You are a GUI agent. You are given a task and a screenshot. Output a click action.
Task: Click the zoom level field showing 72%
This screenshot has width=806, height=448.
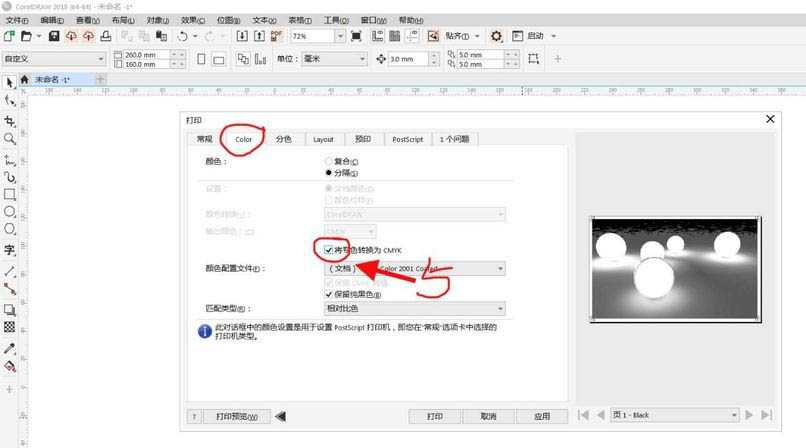(x=312, y=36)
